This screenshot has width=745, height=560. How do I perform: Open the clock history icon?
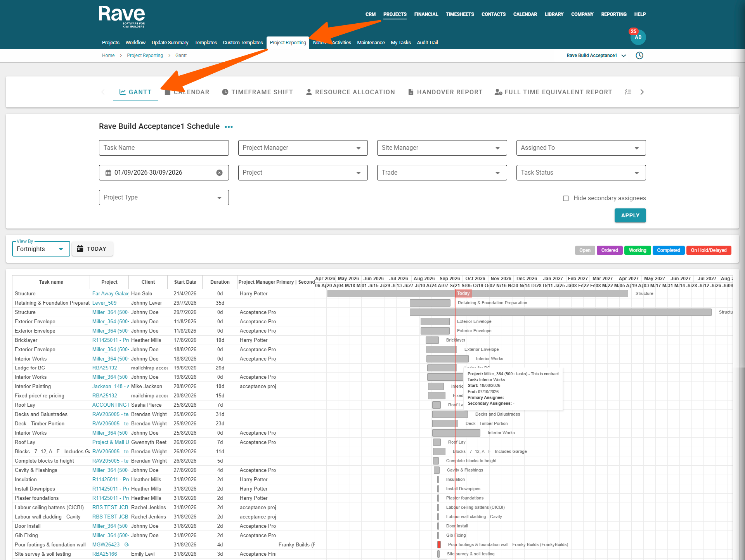click(x=639, y=55)
